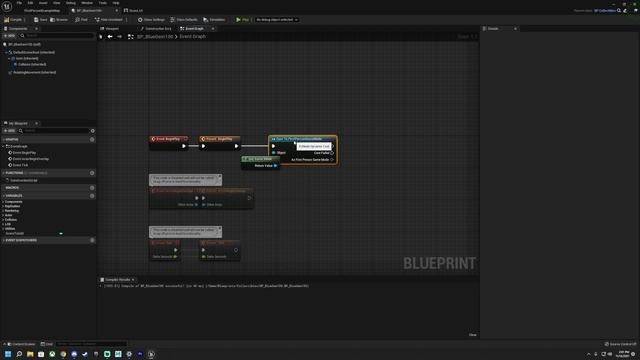Screen dimensions: 640x360
Task: Click the Add button in Components panel
Action: pyautogui.click(x=9, y=36)
